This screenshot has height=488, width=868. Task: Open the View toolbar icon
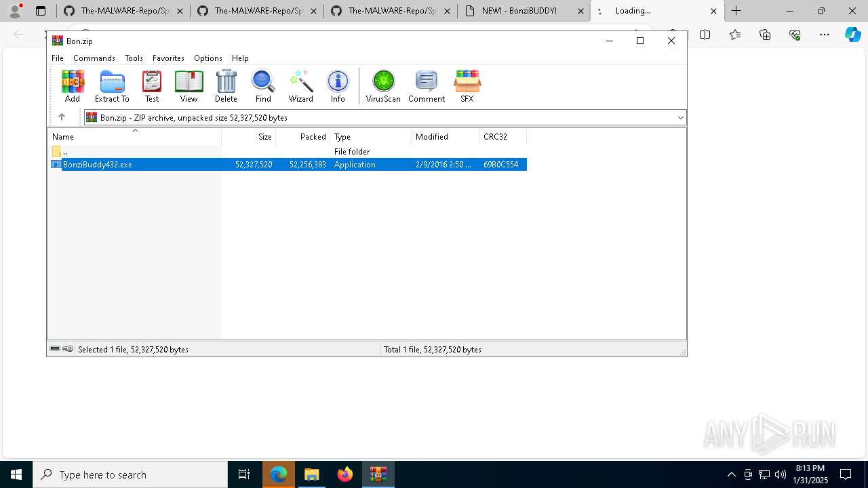(189, 86)
